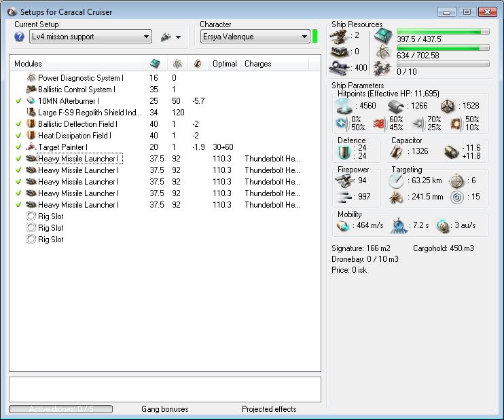
Task: Open the Character dropdown Ersya Valenque
Action: pos(255,37)
